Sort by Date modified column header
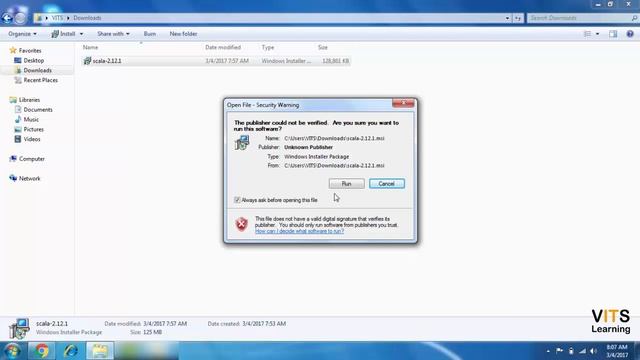640x360 pixels. coord(223,47)
